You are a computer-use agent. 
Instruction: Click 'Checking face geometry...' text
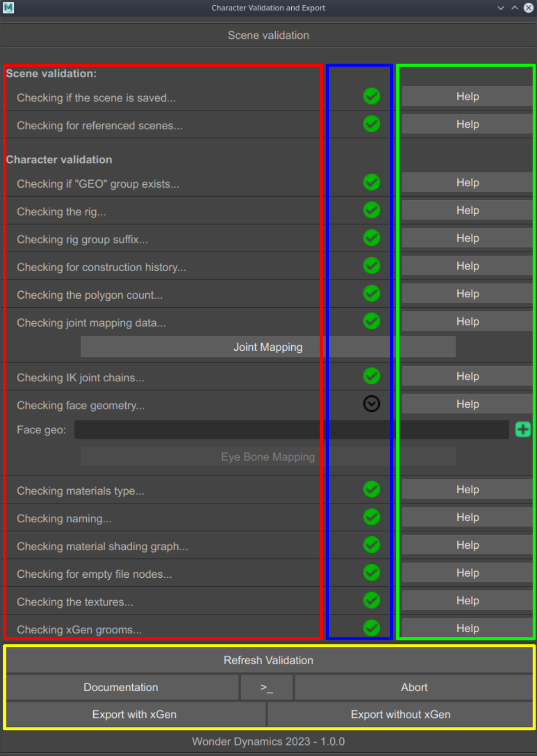(x=81, y=405)
